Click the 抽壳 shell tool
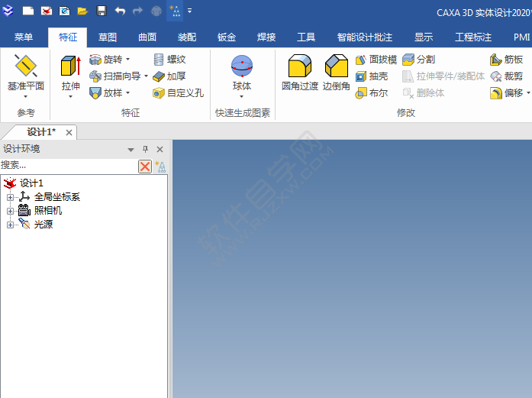 tap(372, 76)
